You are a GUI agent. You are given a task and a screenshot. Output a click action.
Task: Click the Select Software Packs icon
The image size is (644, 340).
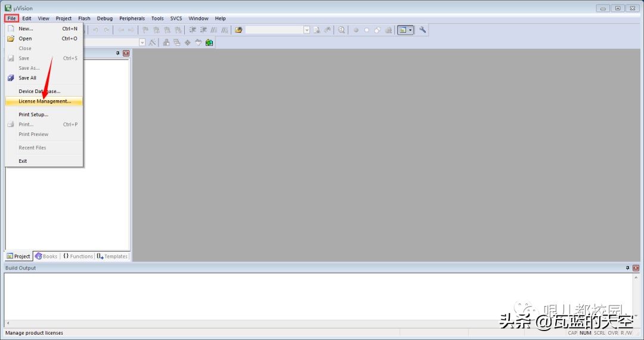(199, 42)
